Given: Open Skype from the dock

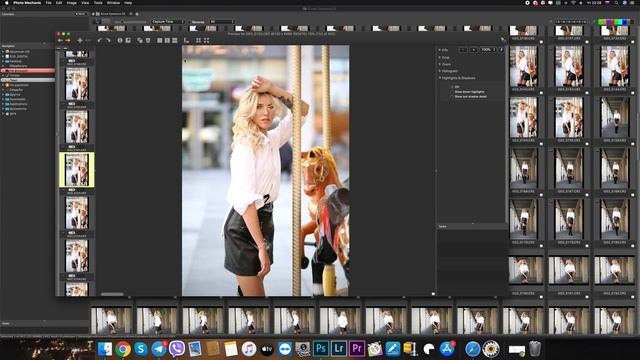Looking at the screenshot, I should pyautogui.click(x=141, y=349).
